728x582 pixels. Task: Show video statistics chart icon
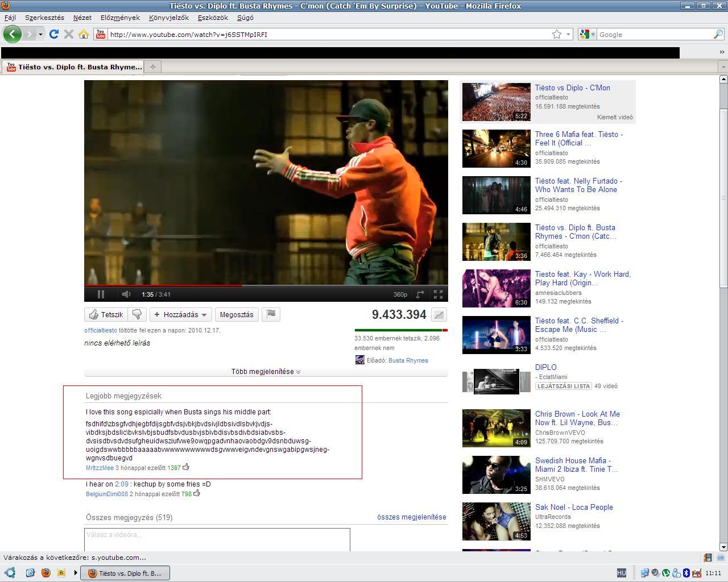click(439, 314)
